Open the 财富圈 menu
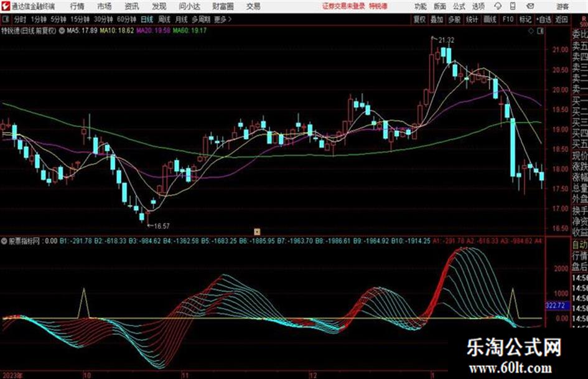Image resolution: width=588 pixels, height=379 pixels. pos(223,6)
